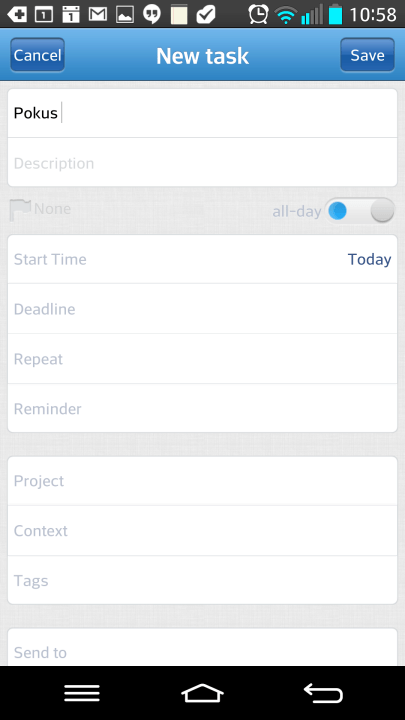The image size is (405, 720).
Task: Open the Deadline date picker
Action: click(x=202, y=309)
